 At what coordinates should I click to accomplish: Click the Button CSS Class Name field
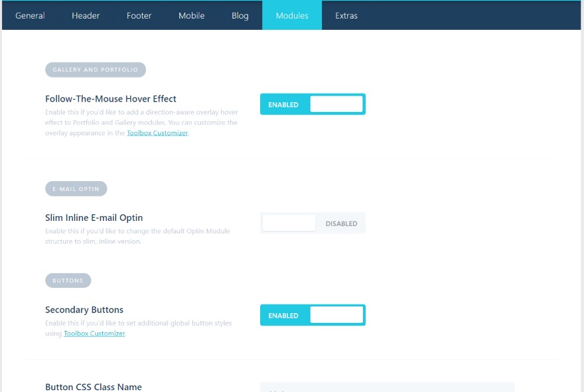point(388,387)
